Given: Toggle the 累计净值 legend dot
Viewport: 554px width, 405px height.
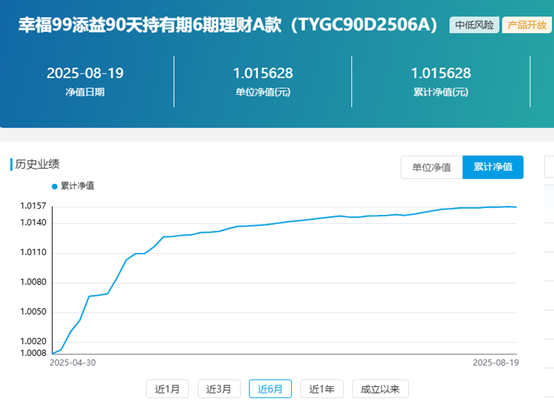Looking at the screenshot, I should 54,187.
